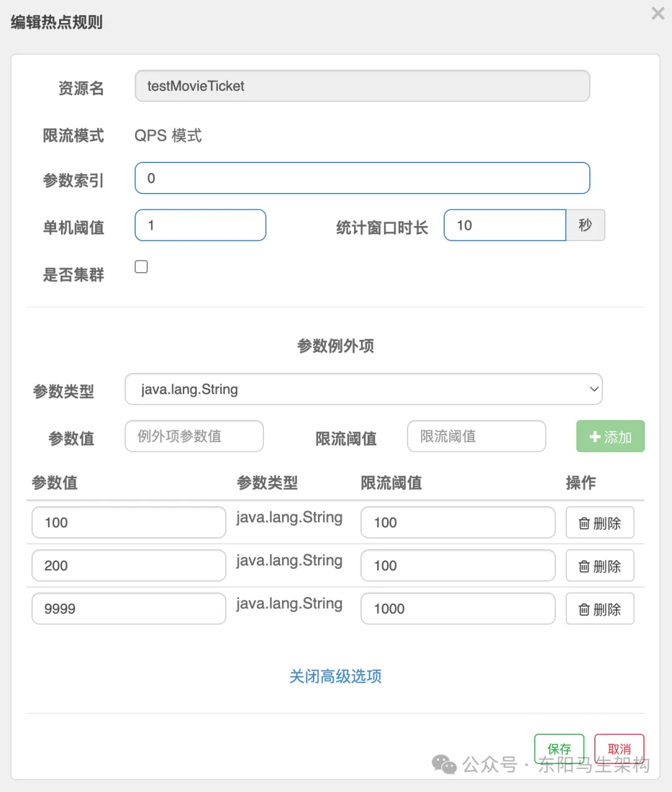Click the 关闭高级选项 link

335,677
